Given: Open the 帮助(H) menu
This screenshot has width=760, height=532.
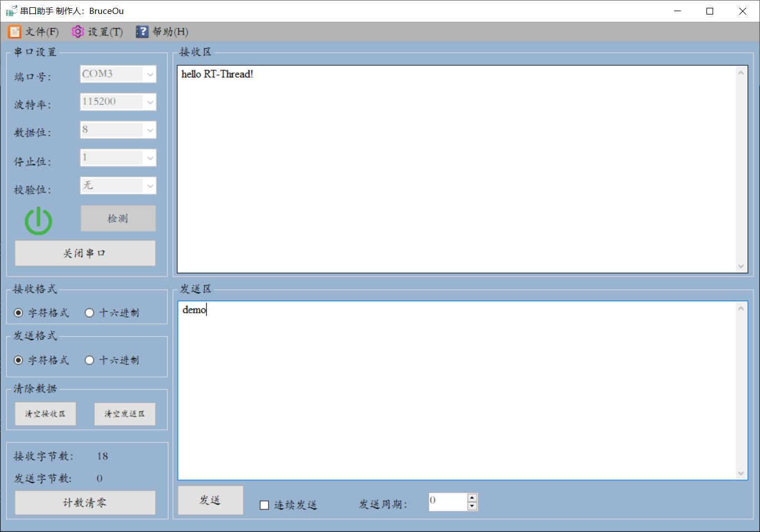Looking at the screenshot, I should click(x=162, y=32).
